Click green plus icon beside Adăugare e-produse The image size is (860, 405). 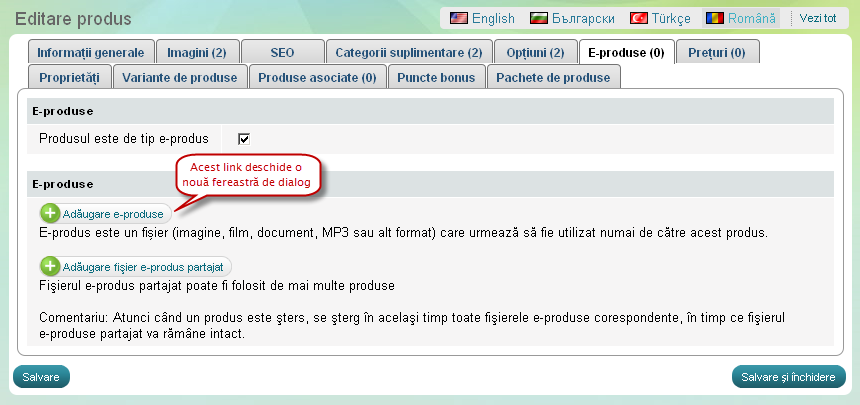click(50, 213)
